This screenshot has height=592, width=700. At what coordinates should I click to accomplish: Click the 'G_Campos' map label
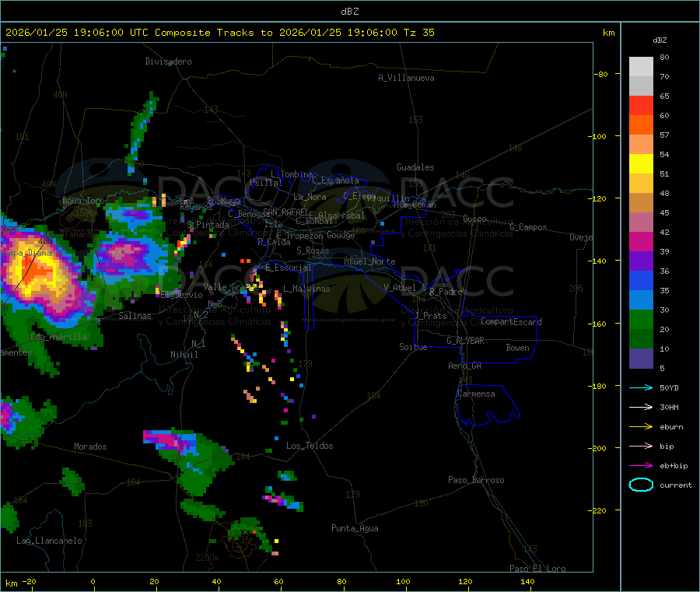click(528, 227)
